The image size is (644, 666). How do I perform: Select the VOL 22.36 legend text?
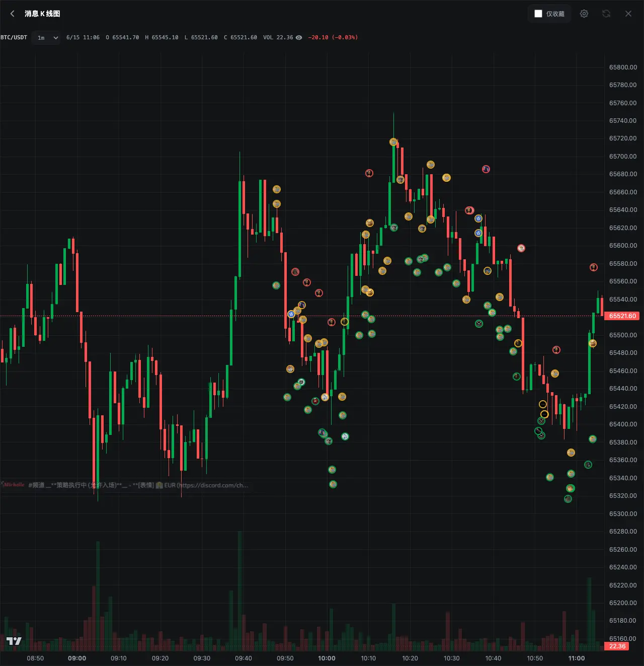tap(278, 38)
